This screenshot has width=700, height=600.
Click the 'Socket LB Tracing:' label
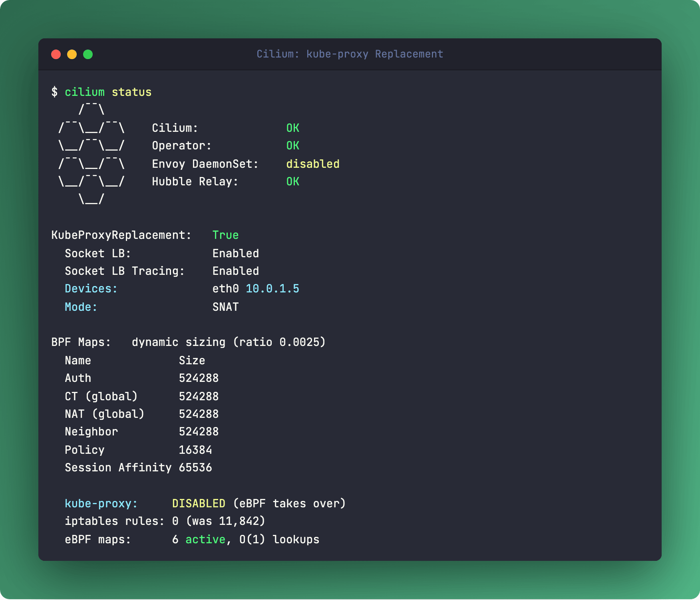tap(125, 271)
